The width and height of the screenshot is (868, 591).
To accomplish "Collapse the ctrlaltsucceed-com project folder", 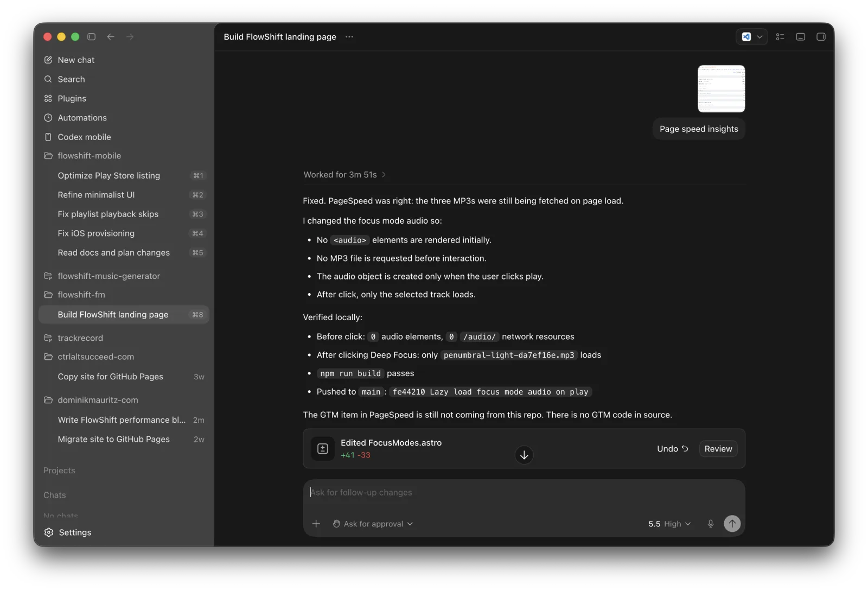I will [48, 357].
